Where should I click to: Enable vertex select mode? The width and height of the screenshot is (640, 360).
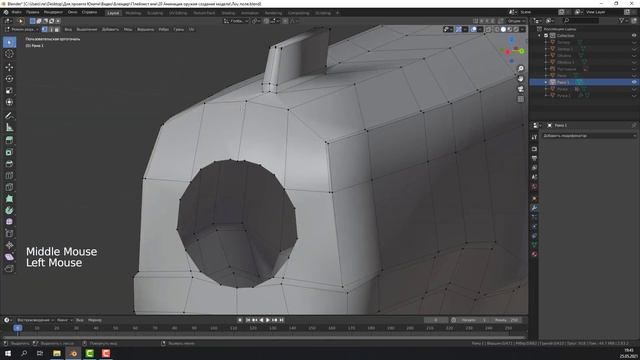point(45,29)
